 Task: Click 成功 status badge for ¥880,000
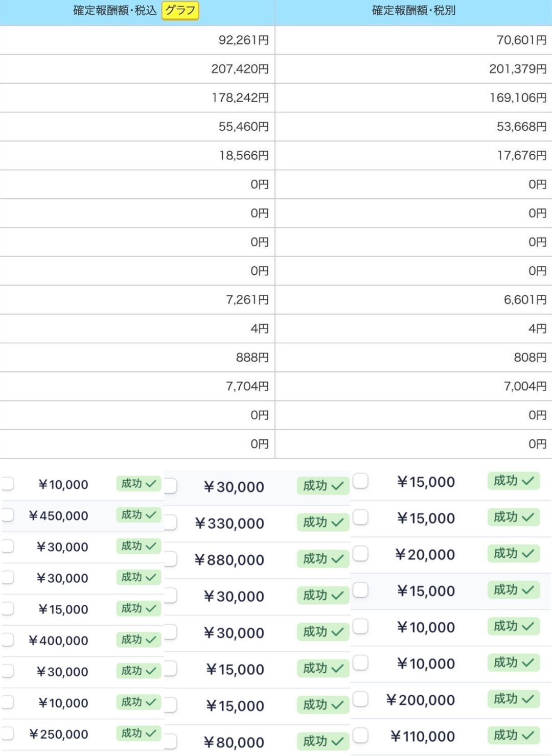(x=323, y=559)
